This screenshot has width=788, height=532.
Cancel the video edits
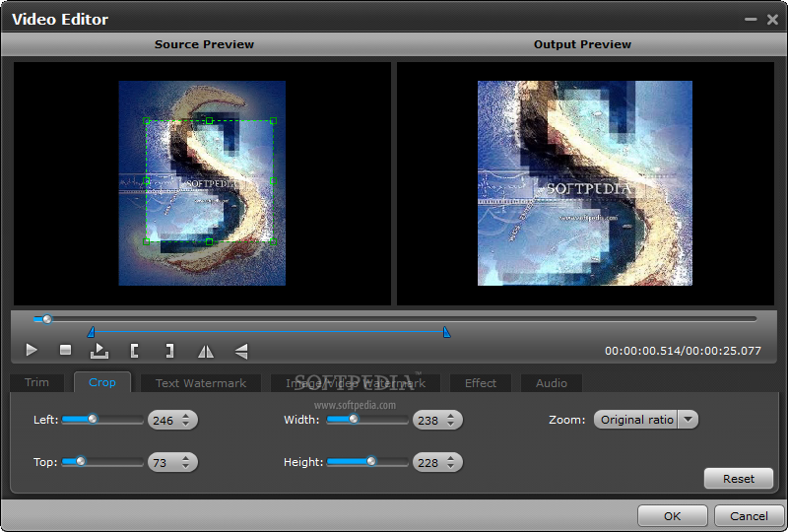749,516
